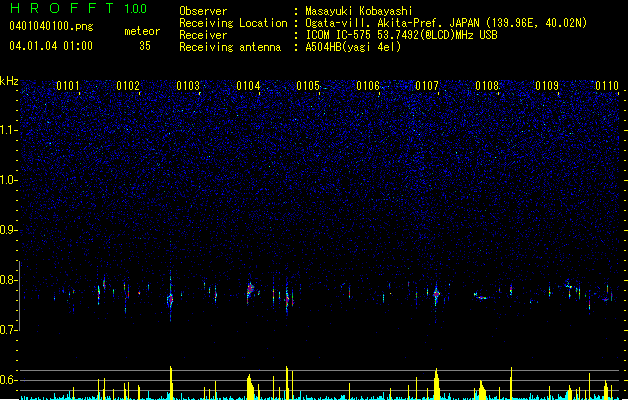Click the 0103 time marker
The image size is (629, 400).
[x=188, y=86]
